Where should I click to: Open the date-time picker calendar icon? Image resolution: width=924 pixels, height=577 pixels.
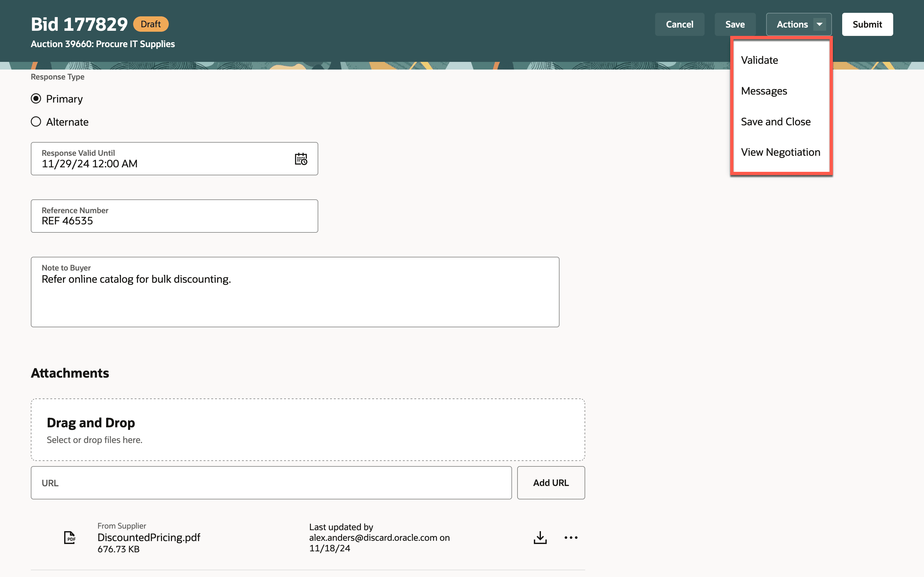click(301, 159)
